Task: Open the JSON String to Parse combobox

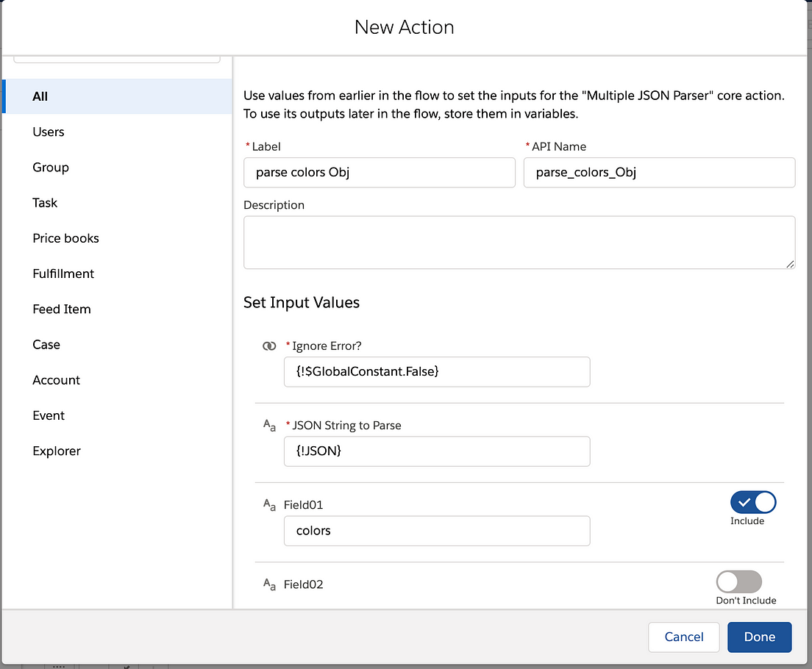Action: (437, 451)
